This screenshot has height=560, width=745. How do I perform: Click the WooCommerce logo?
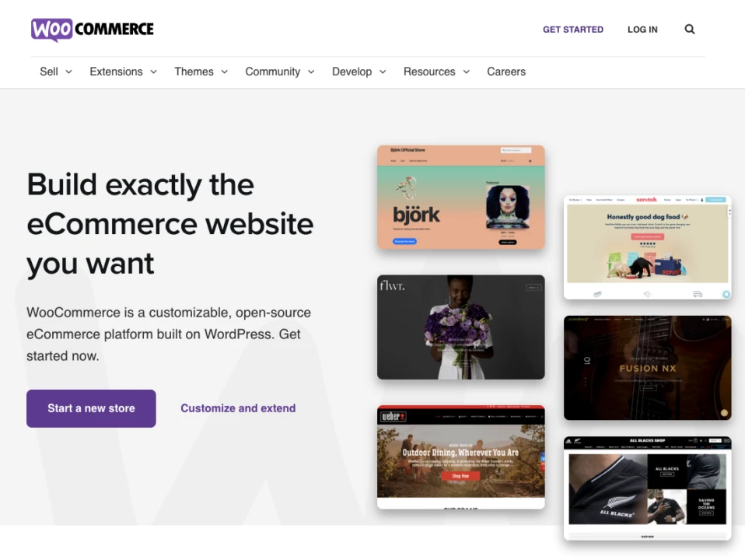(x=93, y=30)
